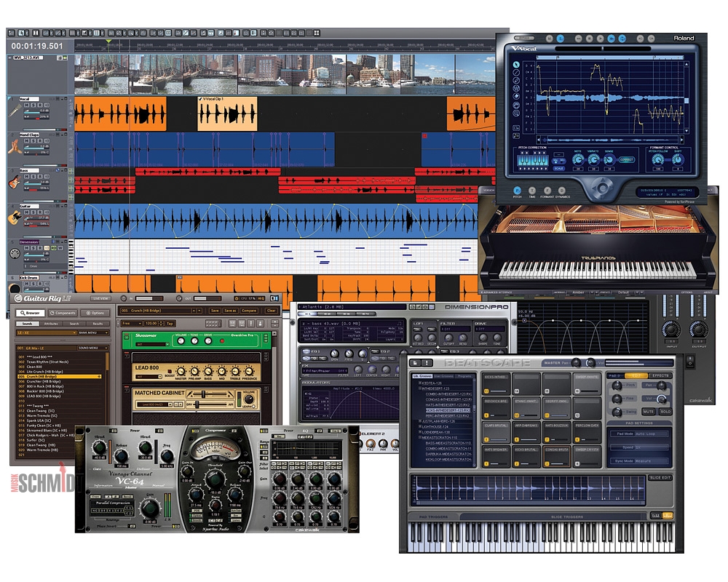
Task: Select the microphone icon on the Vocal track
Action: point(14,110)
